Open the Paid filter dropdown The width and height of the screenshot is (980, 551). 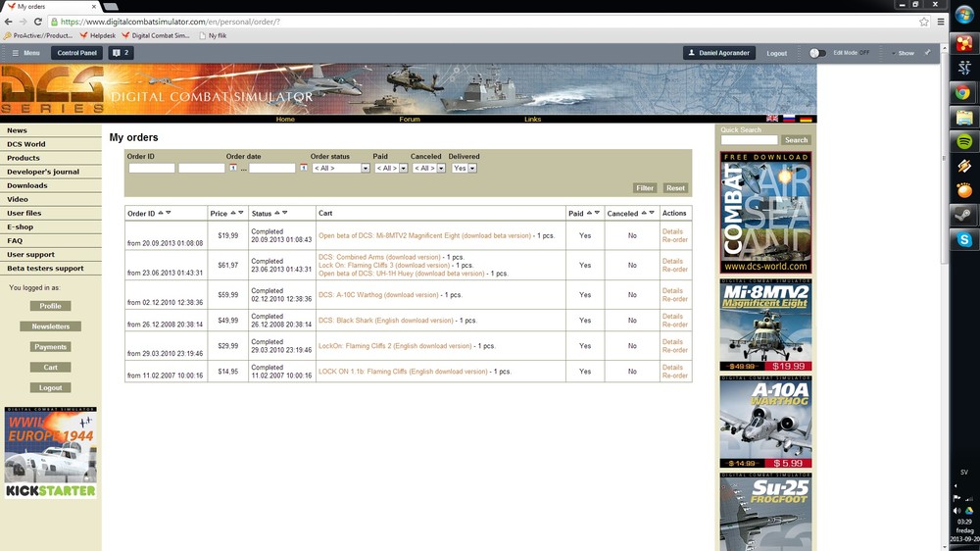pos(391,169)
